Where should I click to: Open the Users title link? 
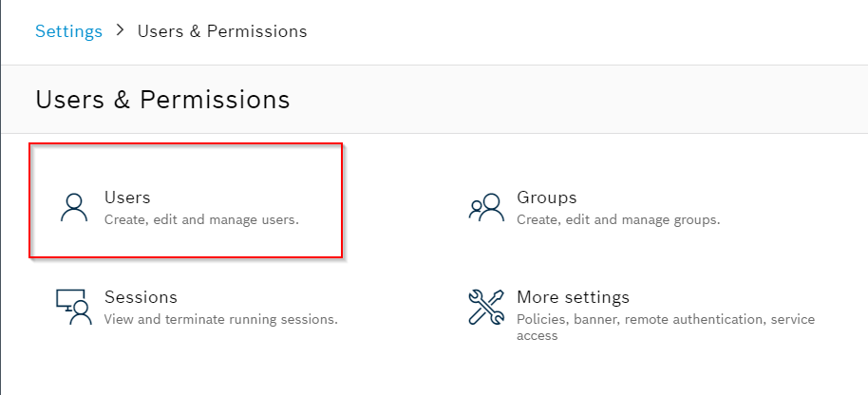[127, 197]
